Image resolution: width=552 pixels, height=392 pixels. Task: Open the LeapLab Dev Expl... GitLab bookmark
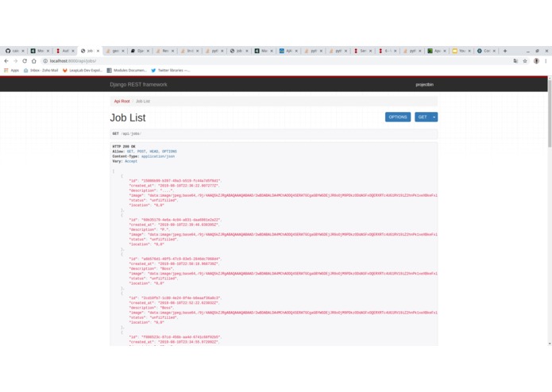83,71
